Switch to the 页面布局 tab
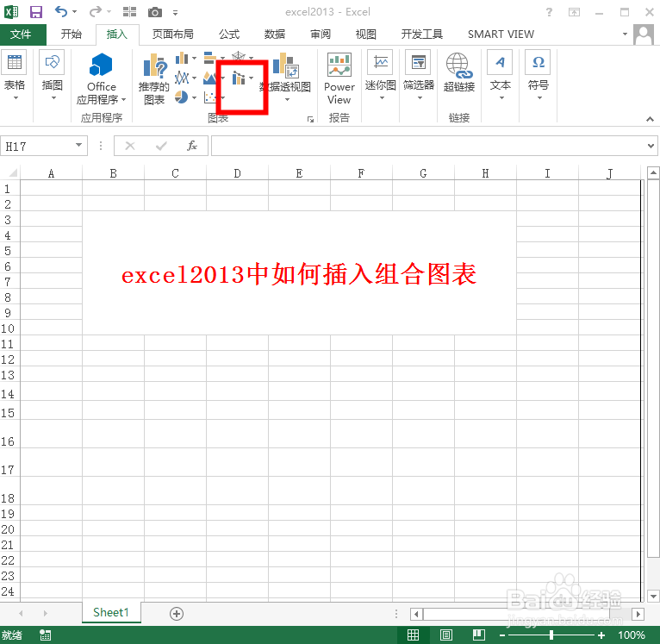 click(x=172, y=34)
